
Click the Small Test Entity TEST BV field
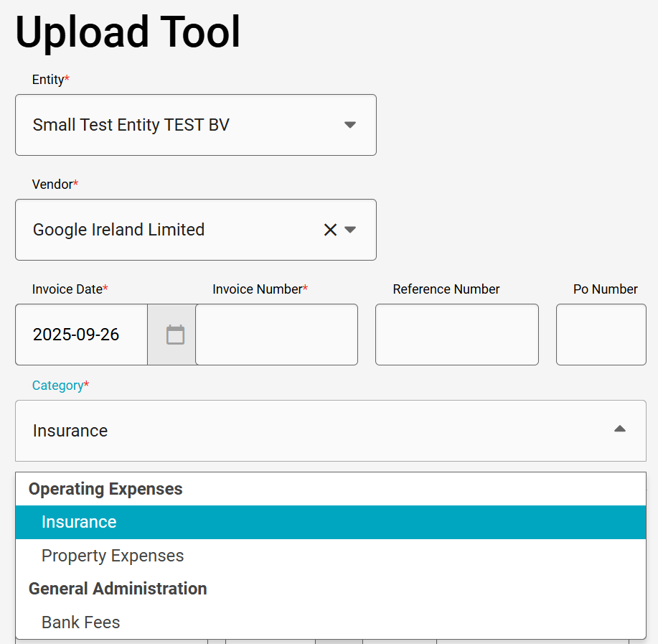(x=196, y=125)
